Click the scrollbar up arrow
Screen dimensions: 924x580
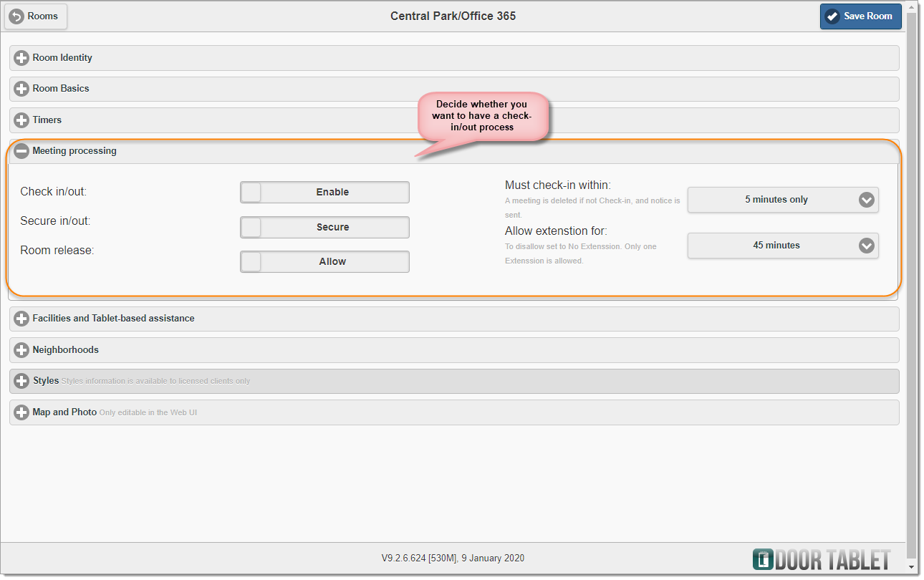click(912, 6)
